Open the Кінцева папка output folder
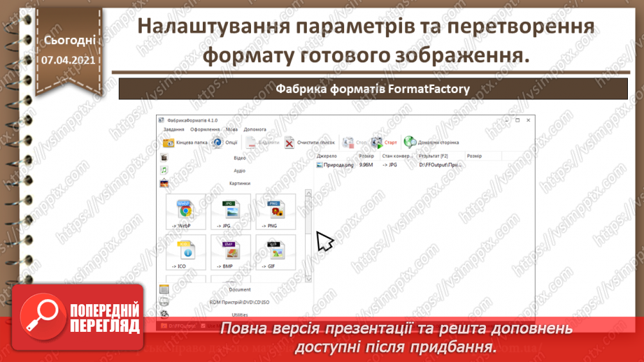Image resolution: width=644 pixels, height=362 pixels. coord(169,143)
